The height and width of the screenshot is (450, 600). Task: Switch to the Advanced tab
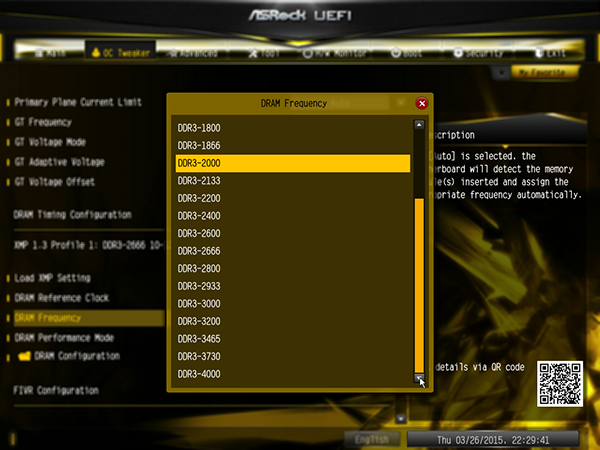pos(194,53)
